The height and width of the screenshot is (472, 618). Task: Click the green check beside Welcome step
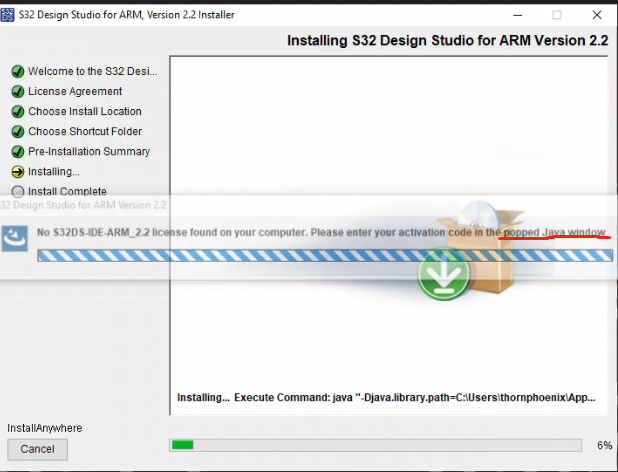pos(18,72)
